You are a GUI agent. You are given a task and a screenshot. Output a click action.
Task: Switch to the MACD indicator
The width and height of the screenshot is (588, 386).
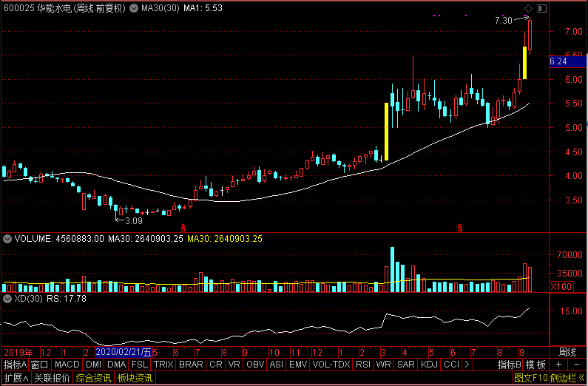tap(67, 365)
